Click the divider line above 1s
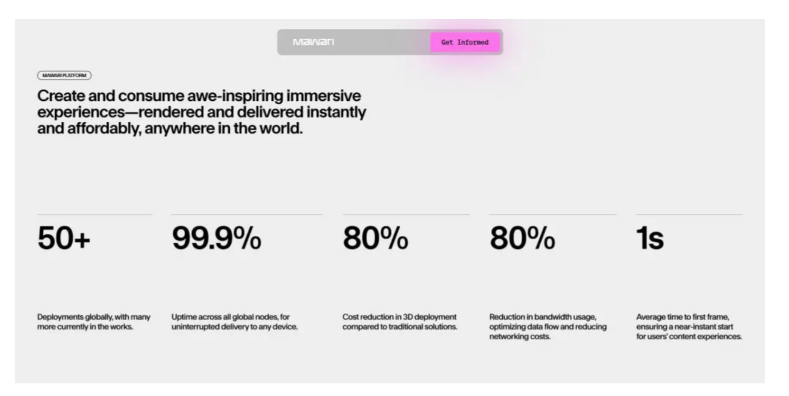The image size is (789, 396). 689,214
